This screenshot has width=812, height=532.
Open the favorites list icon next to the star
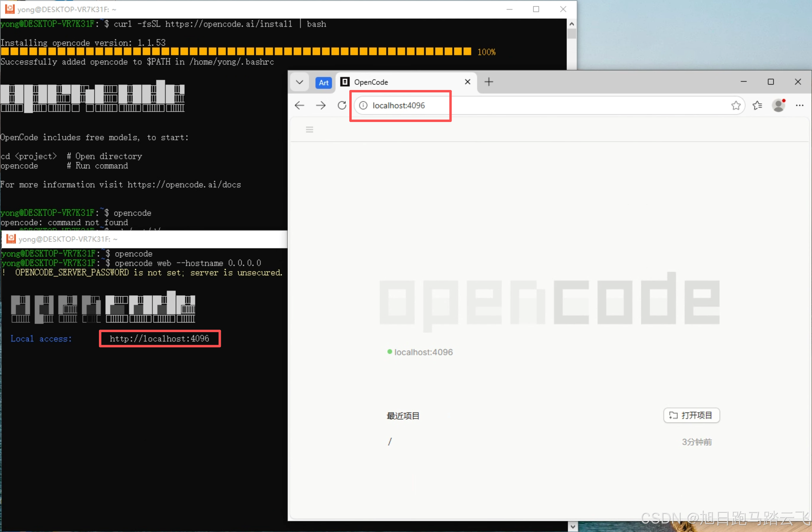point(757,105)
